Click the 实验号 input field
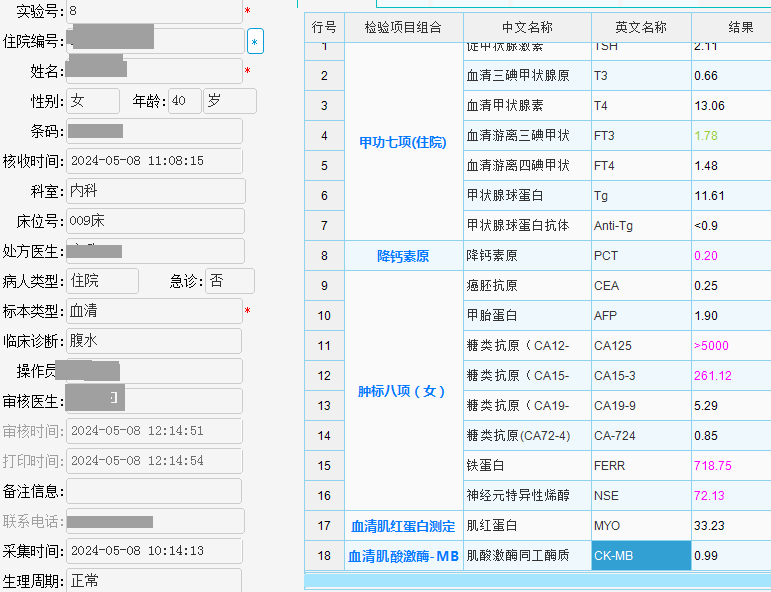This screenshot has width=771, height=592. (154, 11)
